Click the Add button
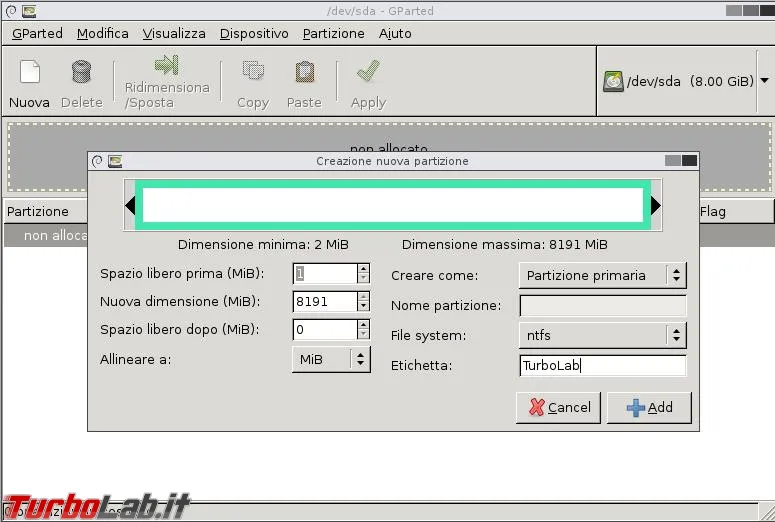775x522 pixels. pyautogui.click(x=649, y=407)
